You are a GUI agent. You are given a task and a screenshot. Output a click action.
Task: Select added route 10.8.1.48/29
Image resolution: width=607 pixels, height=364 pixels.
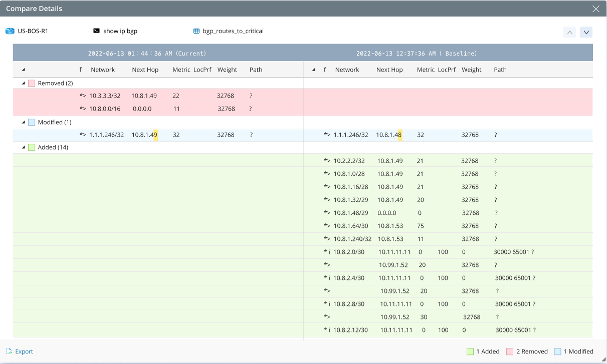(x=351, y=213)
